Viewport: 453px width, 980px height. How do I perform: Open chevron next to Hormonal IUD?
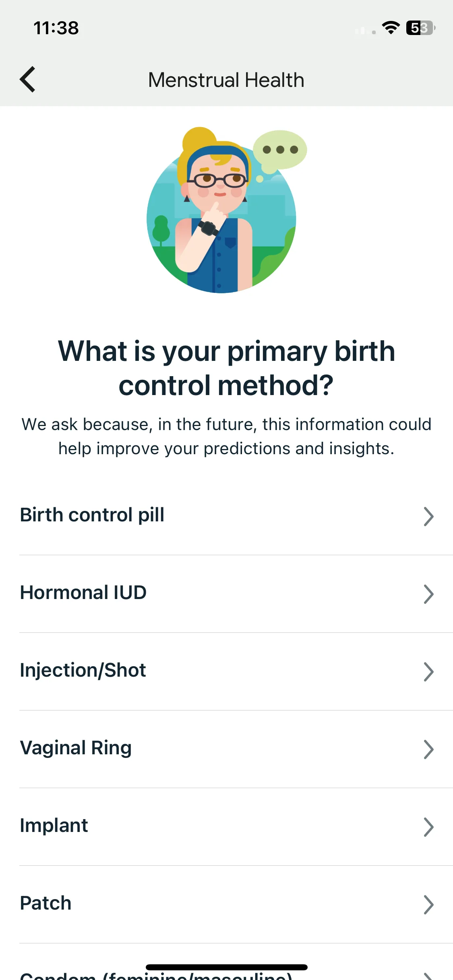[x=428, y=594]
